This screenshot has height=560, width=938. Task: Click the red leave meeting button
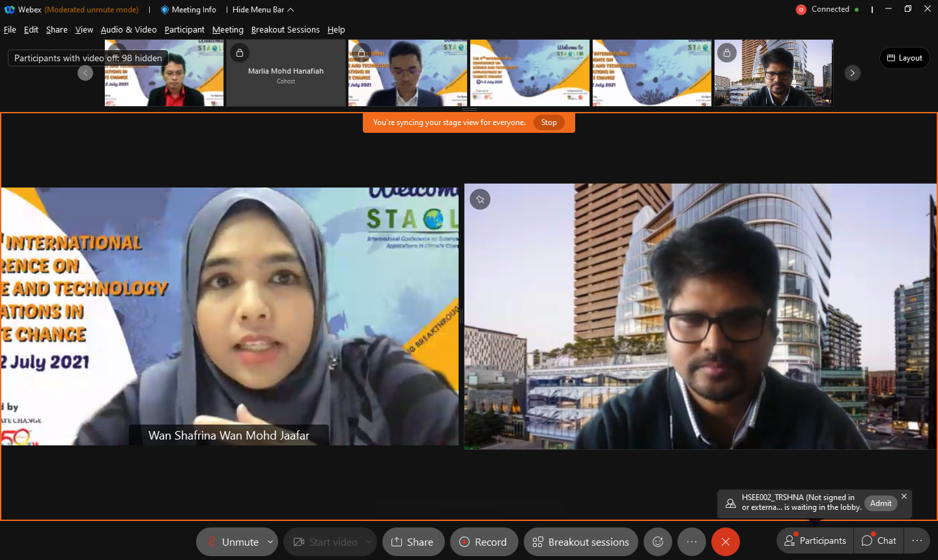coord(725,542)
